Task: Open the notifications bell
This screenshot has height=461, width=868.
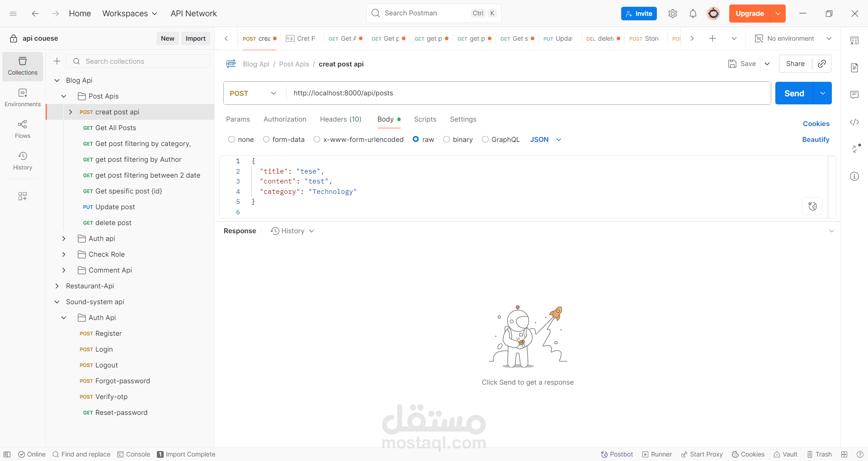Action: click(693, 14)
